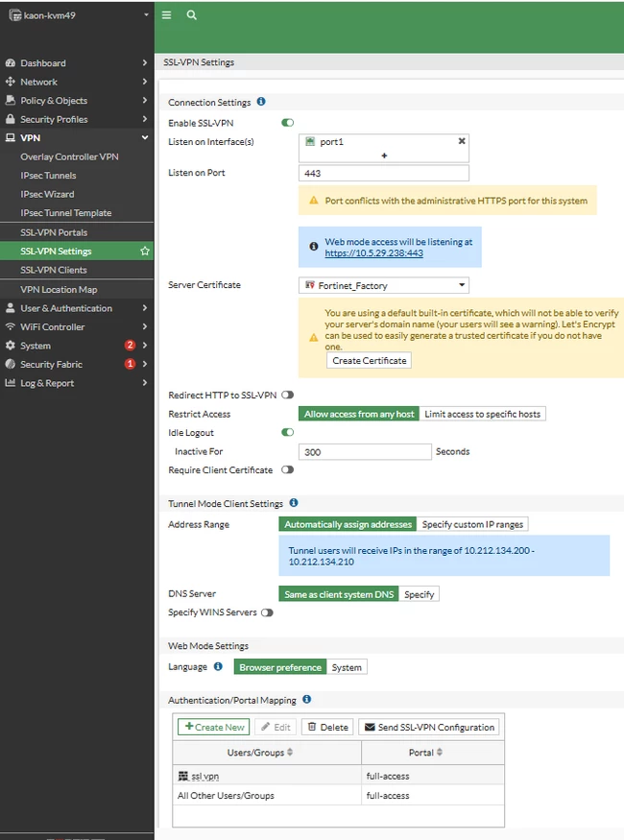Screen dimensions: 624x840
Task: Open SSL-VPN Portals menu item
Action: (54, 232)
